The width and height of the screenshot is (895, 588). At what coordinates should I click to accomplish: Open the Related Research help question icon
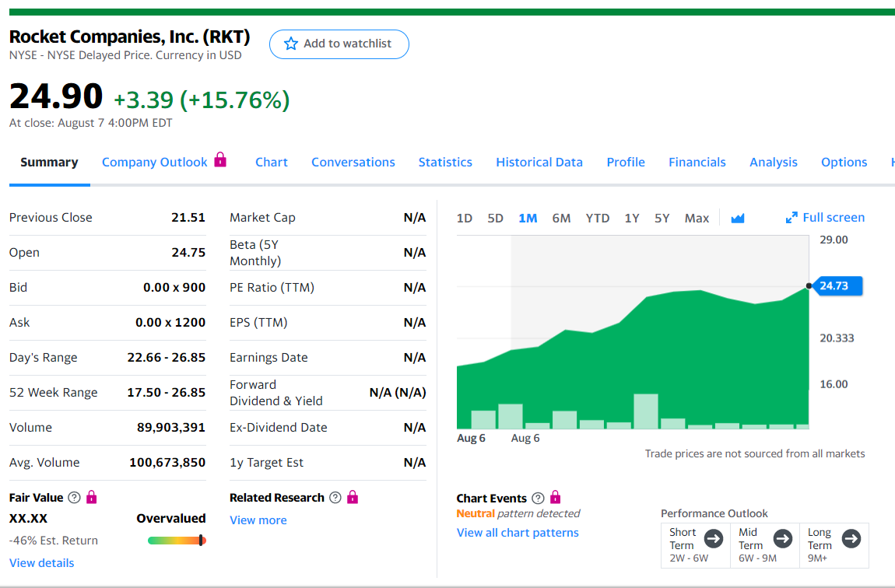coord(335,497)
